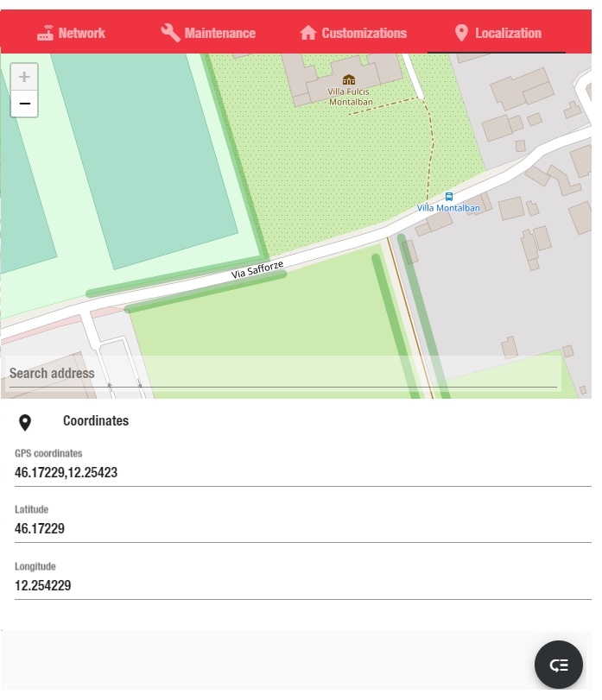Click the Maintenance wrench icon
The width and height of the screenshot is (602, 700).
coord(170,33)
